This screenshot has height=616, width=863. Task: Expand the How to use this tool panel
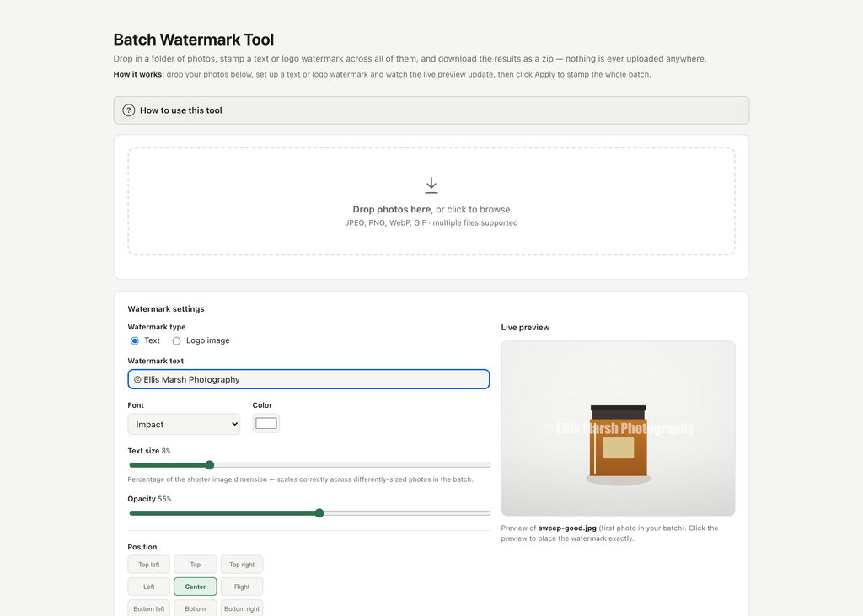[431, 110]
